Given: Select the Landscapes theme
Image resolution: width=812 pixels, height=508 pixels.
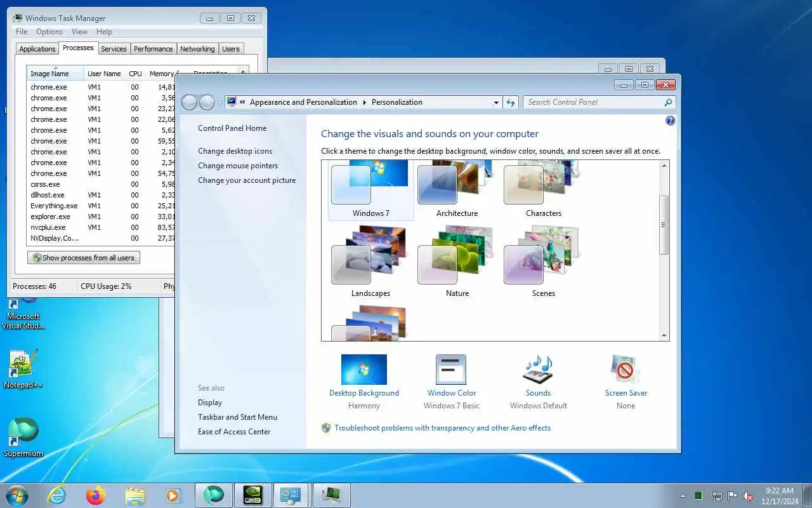Looking at the screenshot, I should [x=371, y=262].
